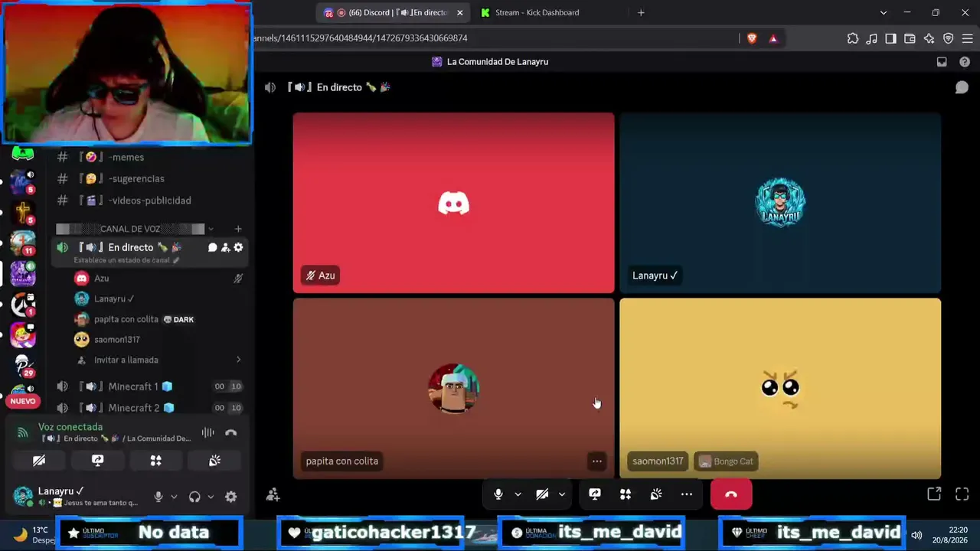Open the media control music note icon
The image size is (980, 551).
[872, 38]
